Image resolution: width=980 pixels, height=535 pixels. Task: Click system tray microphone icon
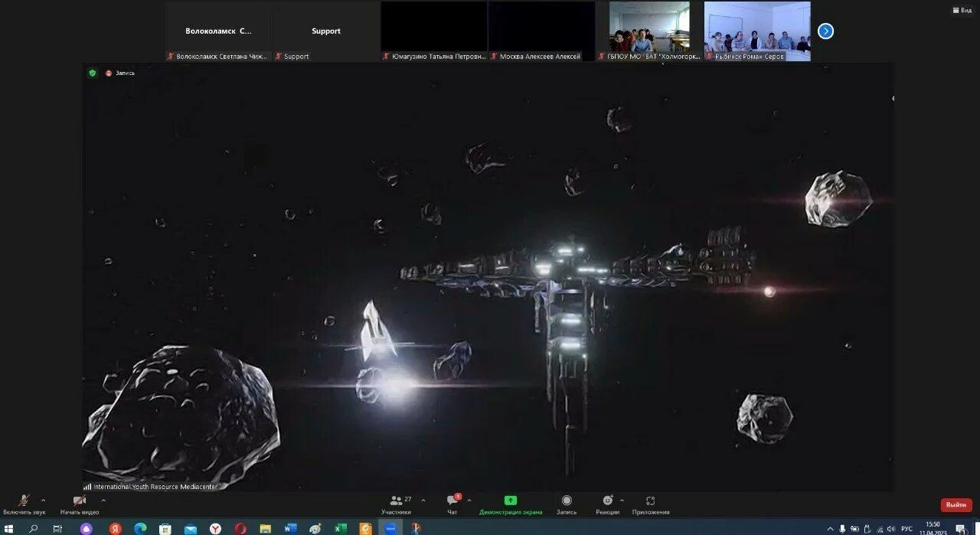coord(842,529)
